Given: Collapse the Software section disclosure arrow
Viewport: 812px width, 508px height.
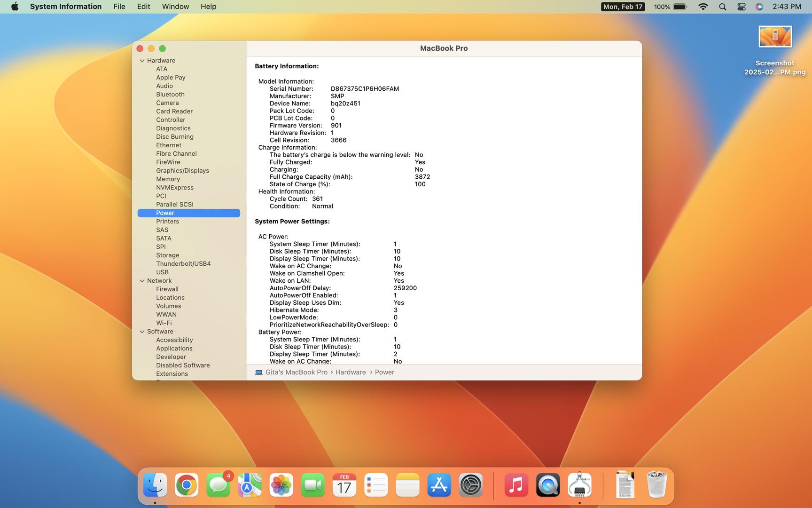Looking at the screenshot, I should click(x=142, y=332).
